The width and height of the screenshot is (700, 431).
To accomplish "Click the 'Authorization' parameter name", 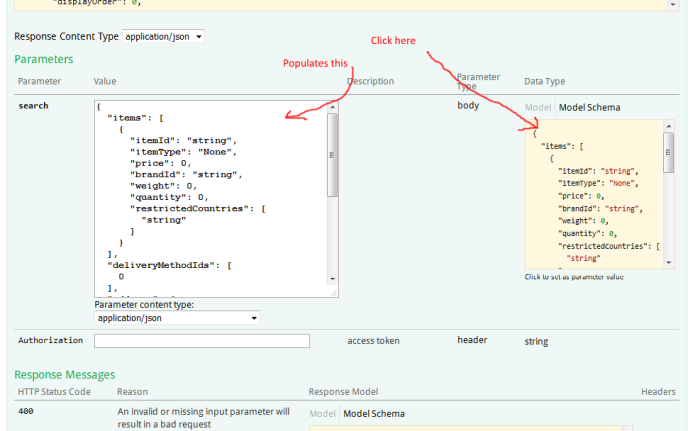I will point(50,340).
